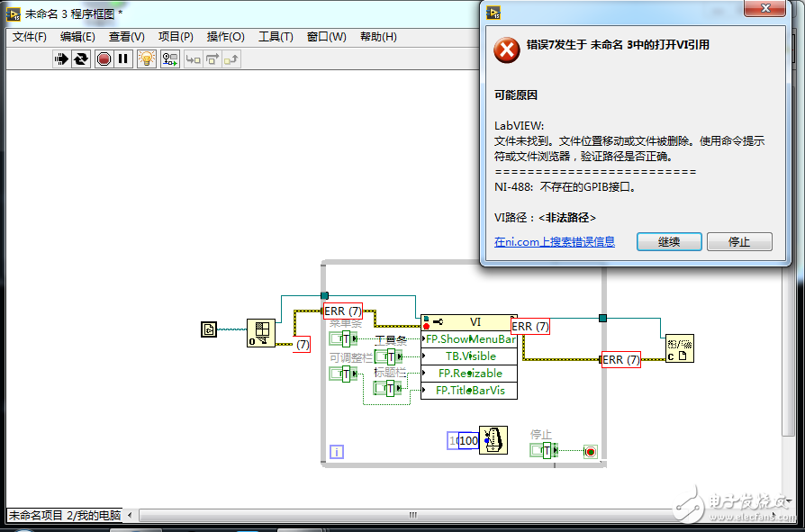The image size is (805, 532).
Task: Toggle Highlight Execution light bulb
Action: point(147,59)
